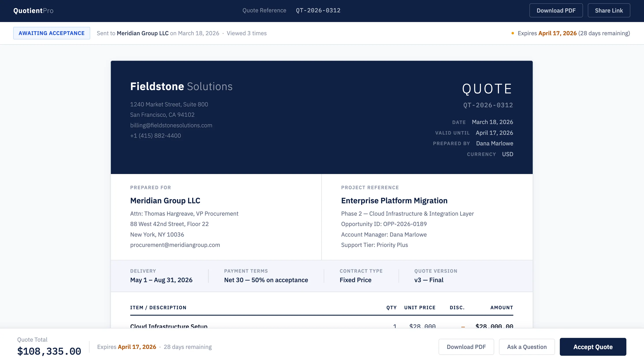Click 'Attn: Thomas Hargreave, VP Procurement'
The height and width of the screenshot is (363, 644).
coord(184,214)
